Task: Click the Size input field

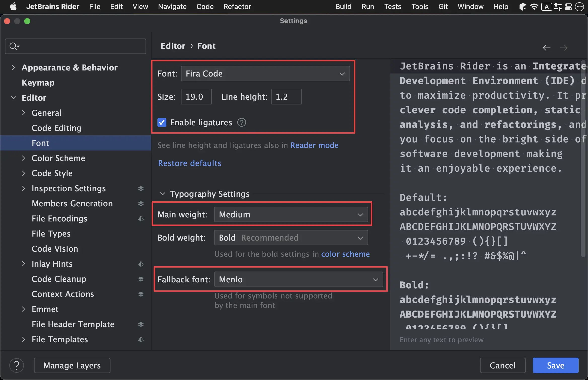Action: tap(196, 97)
